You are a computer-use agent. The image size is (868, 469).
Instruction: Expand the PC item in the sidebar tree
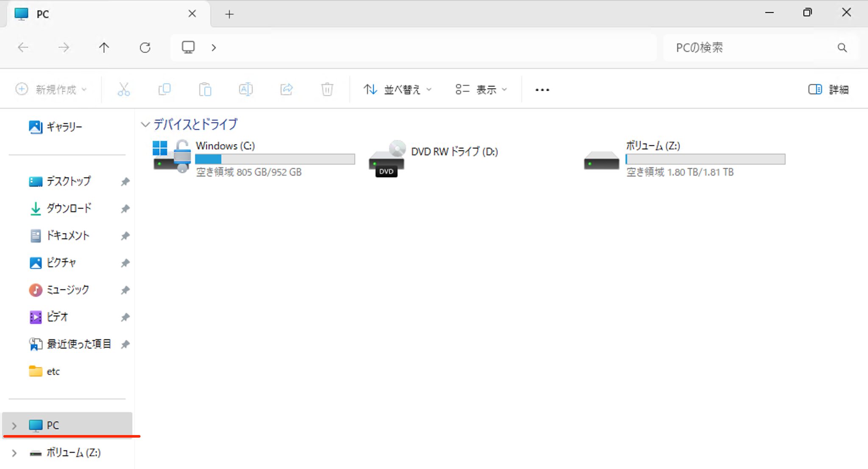14,425
